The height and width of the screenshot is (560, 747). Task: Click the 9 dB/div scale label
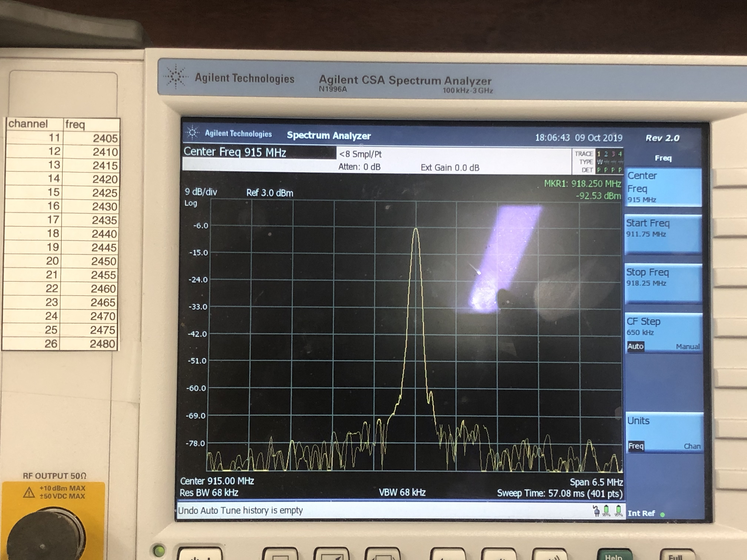pyautogui.click(x=201, y=192)
